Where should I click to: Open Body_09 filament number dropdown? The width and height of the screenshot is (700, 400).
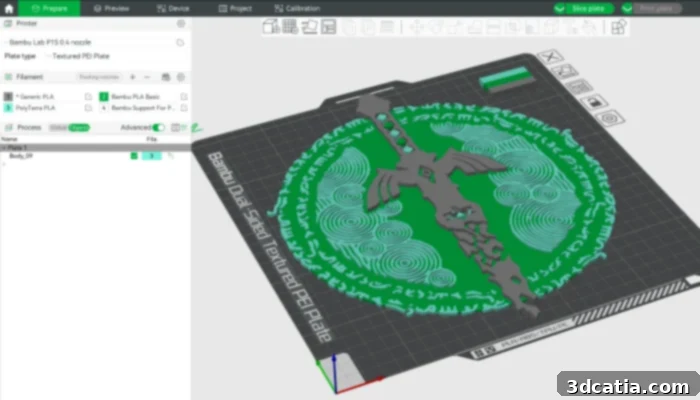(152, 156)
